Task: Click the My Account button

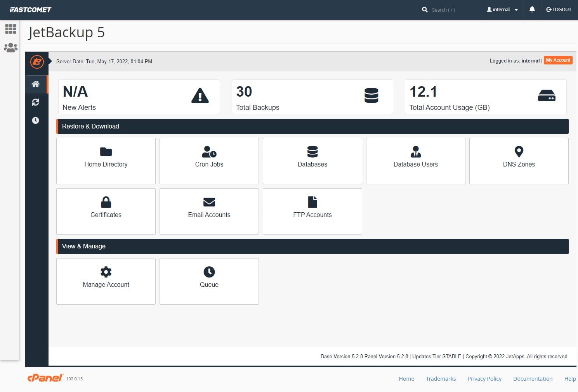Action: 558,60
